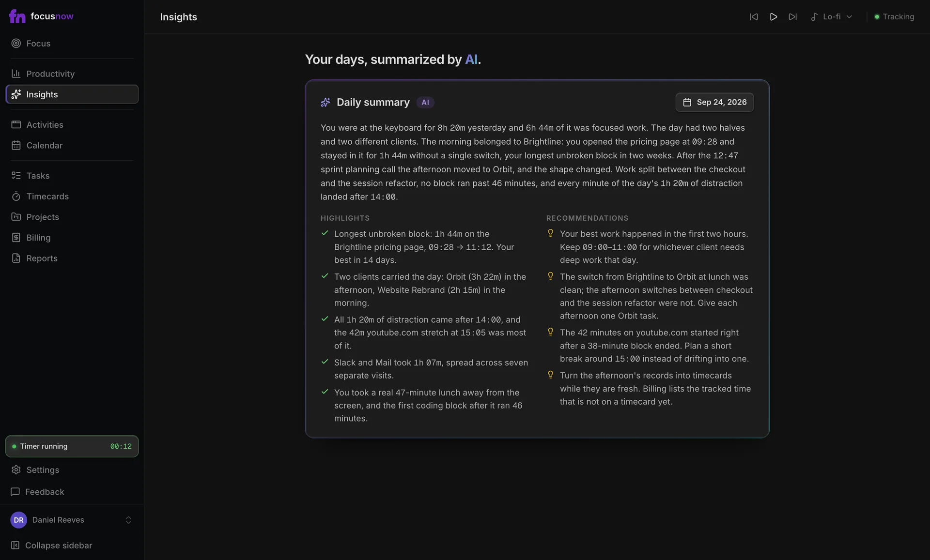Open Feedback via its speech bubble icon

pos(15,492)
